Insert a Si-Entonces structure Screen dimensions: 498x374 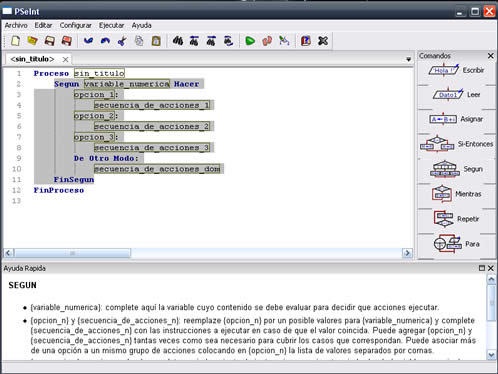456,144
